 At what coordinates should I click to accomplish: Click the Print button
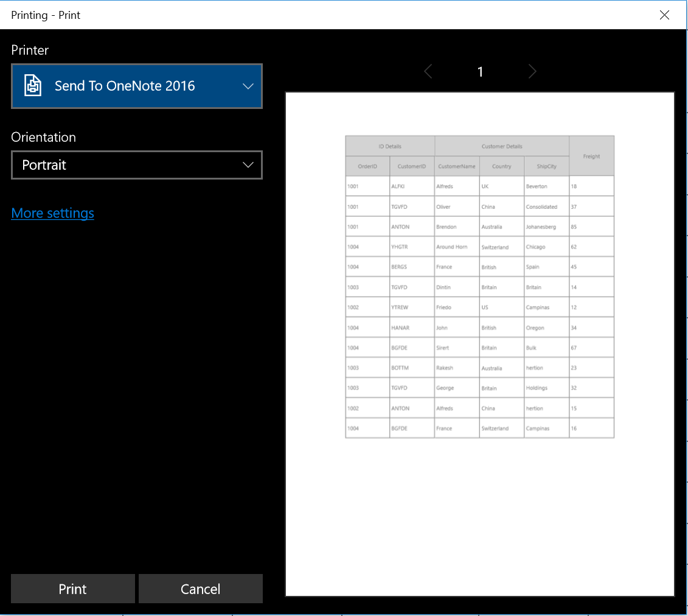click(x=73, y=589)
